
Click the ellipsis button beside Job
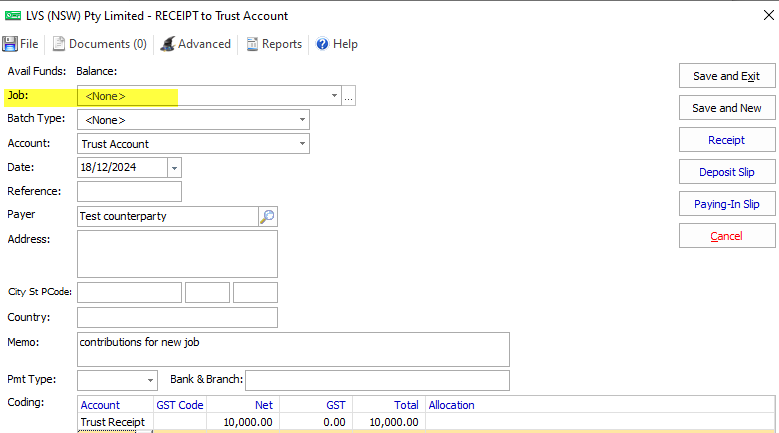[x=349, y=96]
